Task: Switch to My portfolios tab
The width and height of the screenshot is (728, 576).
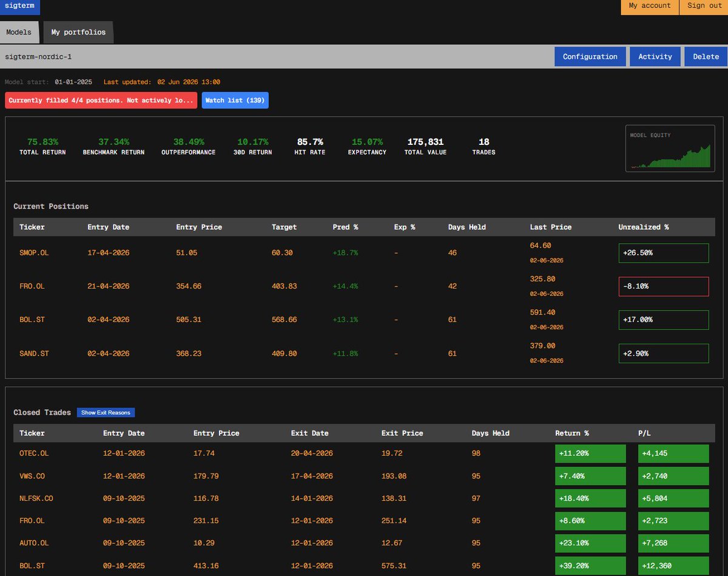Action: tap(78, 32)
